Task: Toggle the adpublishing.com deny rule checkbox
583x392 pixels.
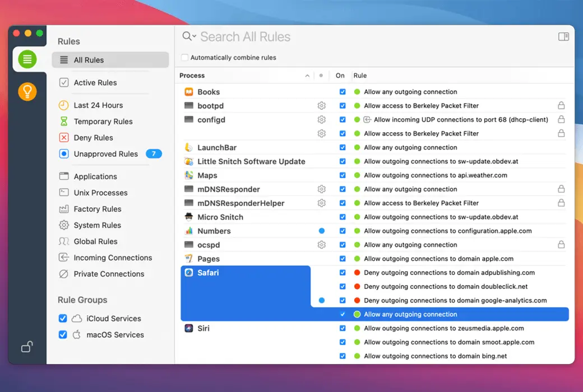Action: click(x=343, y=272)
